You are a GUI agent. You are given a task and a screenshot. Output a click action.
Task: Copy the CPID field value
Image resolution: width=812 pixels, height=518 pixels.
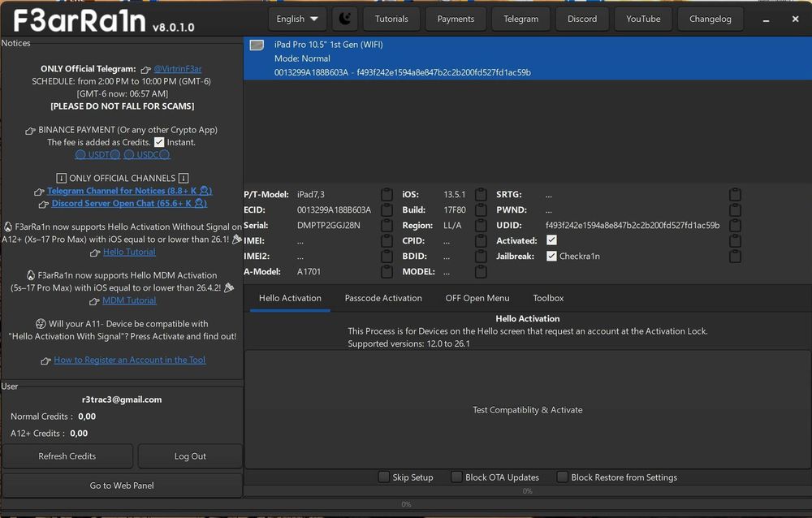(481, 241)
